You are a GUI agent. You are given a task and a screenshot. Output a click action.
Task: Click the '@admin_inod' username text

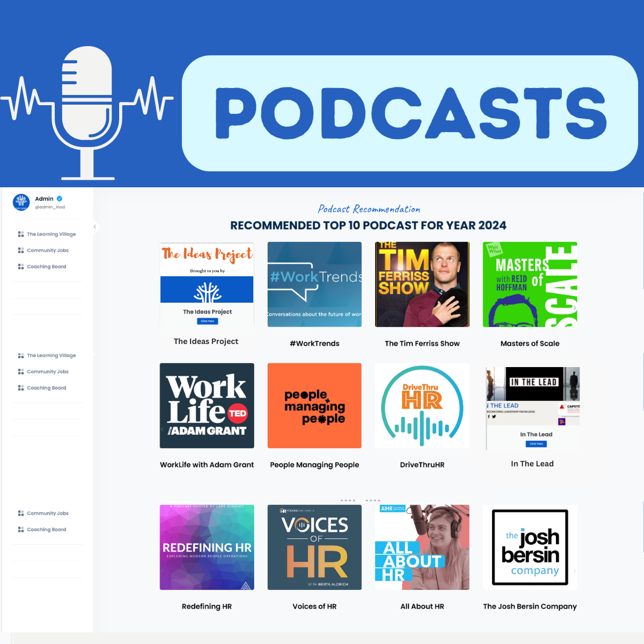(x=50, y=207)
